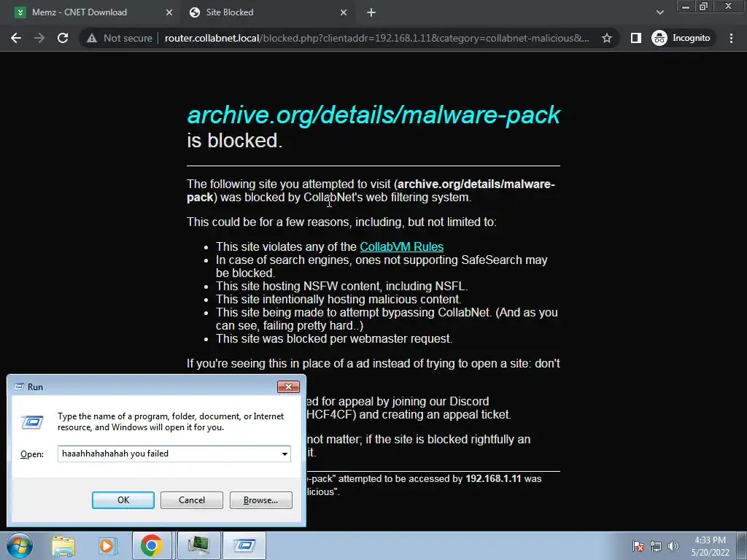Close the Run dialog with X

pos(288,386)
